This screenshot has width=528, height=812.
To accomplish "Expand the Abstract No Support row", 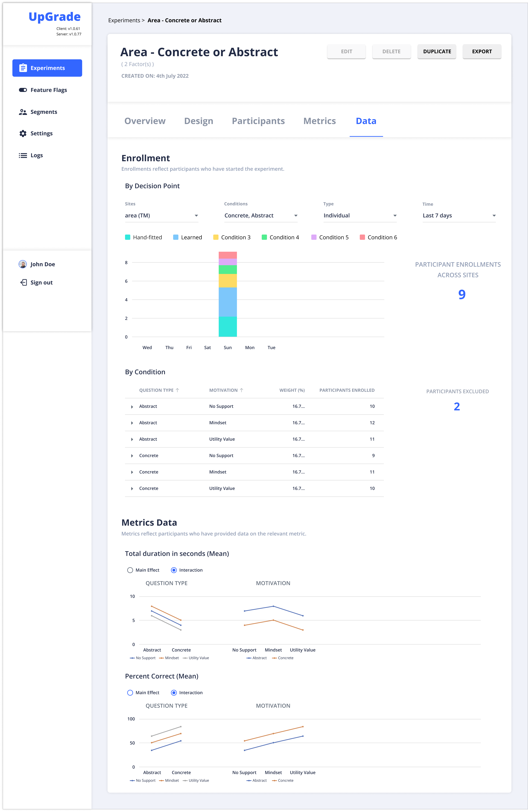I will 132,406.
